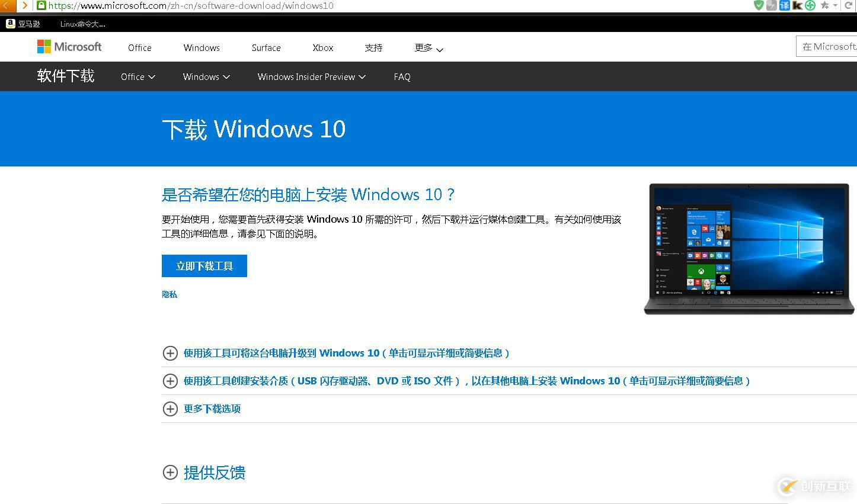Screen dimensions: 857x504
Task: Open Office in the top Microsoft navigation
Action: [140, 48]
